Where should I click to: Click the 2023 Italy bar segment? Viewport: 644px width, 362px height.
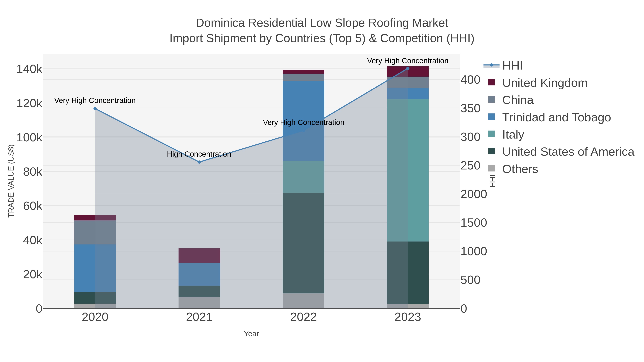408,170
